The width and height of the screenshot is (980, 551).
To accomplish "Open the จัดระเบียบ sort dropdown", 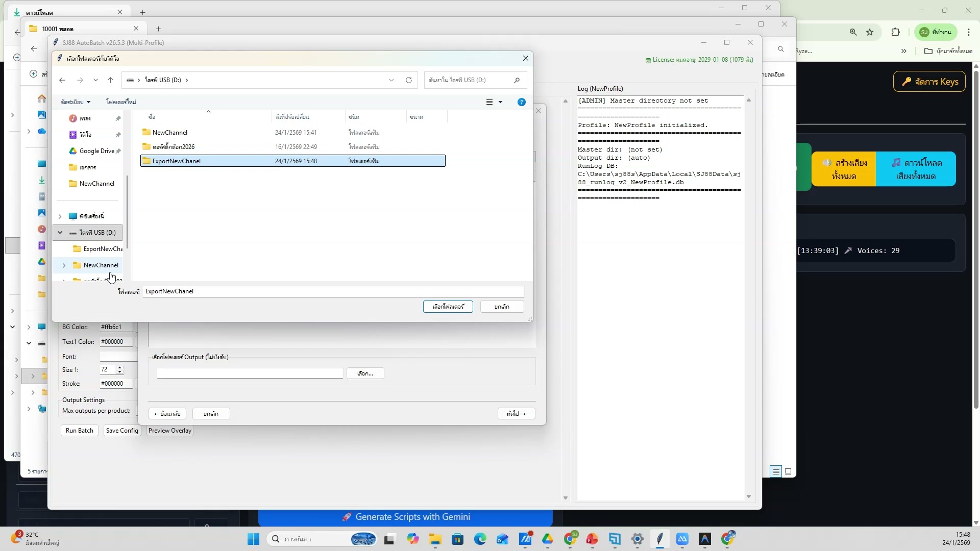I will [x=75, y=102].
